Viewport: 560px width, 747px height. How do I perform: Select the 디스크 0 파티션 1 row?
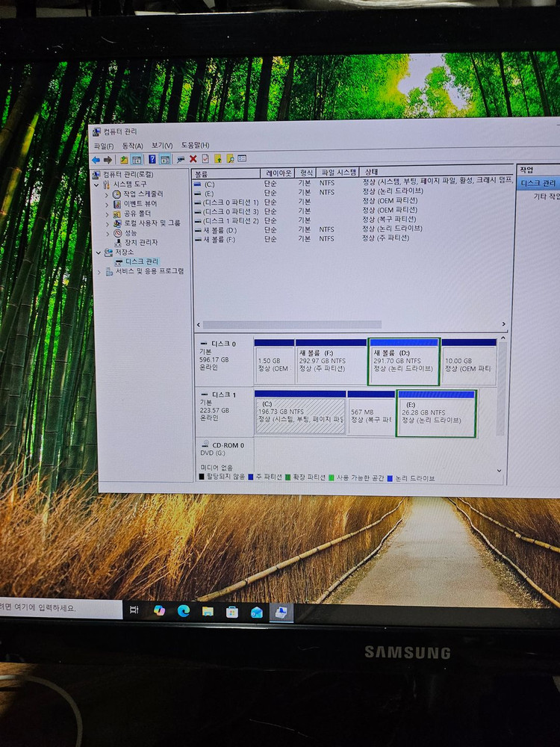[352, 202]
